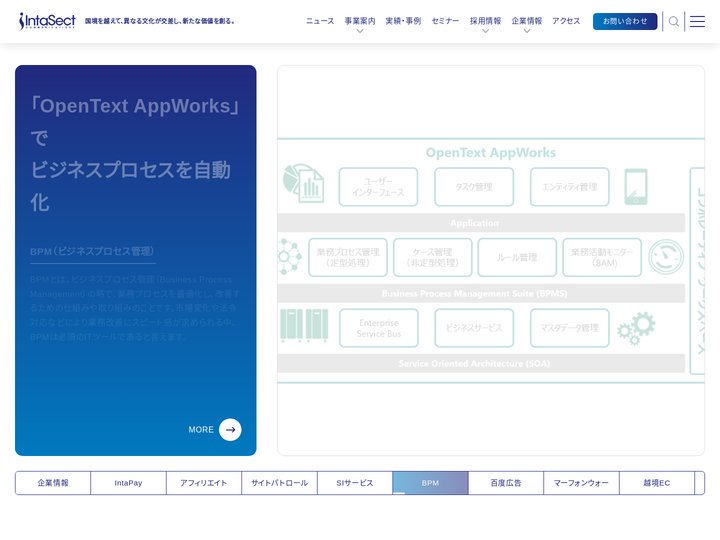Viewport: 720px width, 540px height.
Task: Click the 業務プロセス管理 box
Action: [348, 257]
